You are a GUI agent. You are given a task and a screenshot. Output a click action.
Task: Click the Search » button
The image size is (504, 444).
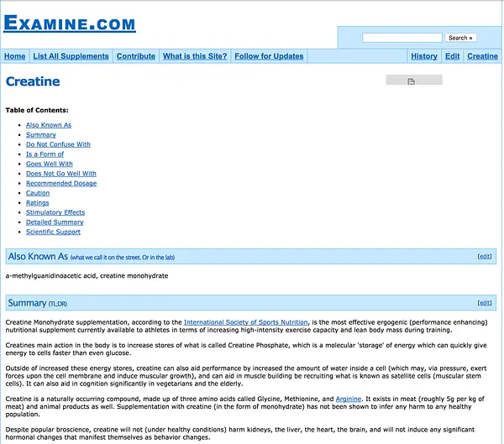460,38
